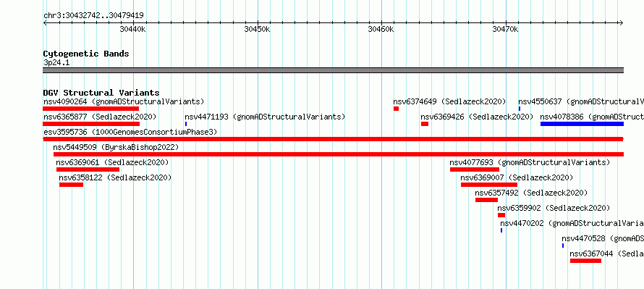Select the nsv6369007 (Sedlazeck2020) label

pos(517,177)
